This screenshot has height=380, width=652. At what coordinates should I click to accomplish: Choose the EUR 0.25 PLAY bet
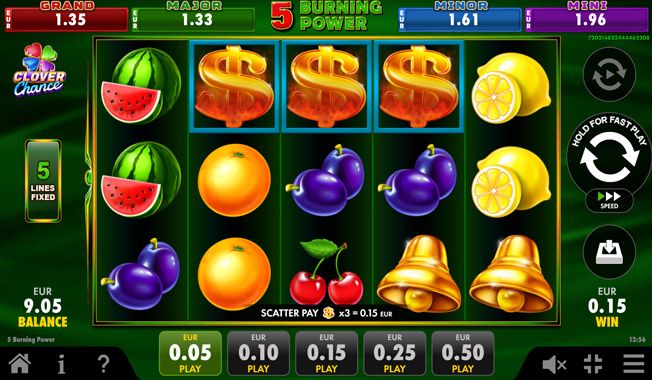(x=395, y=353)
